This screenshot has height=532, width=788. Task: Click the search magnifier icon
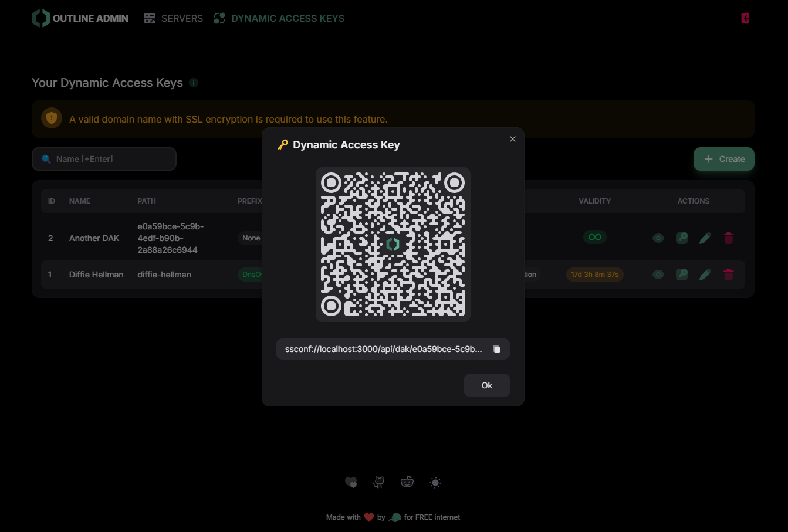tap(46, 159)
